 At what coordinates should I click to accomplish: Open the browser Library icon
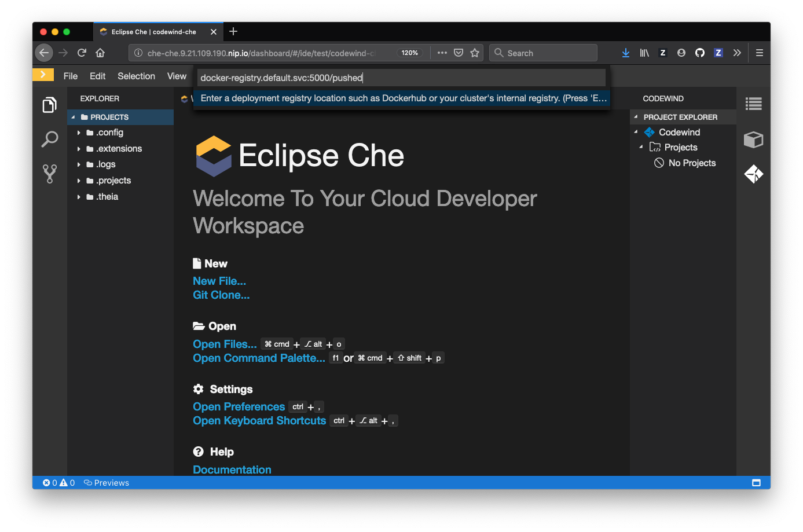click(644, 53)
